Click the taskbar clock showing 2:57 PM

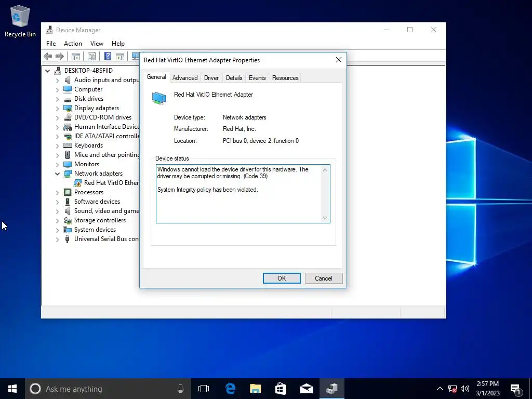pyautogui.click(x=487, y=389)
